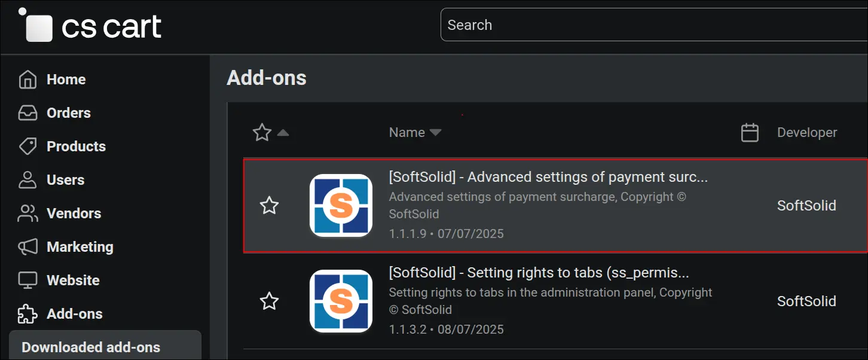Screen dimensions: 868x360
Task: Open the Orders inbox icon
Action: [27, 113]
